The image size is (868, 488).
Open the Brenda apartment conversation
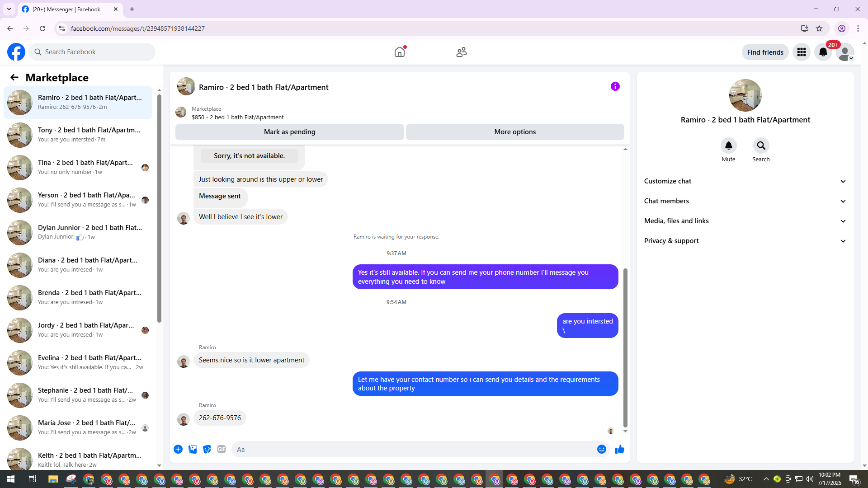(x=78, y=297)
